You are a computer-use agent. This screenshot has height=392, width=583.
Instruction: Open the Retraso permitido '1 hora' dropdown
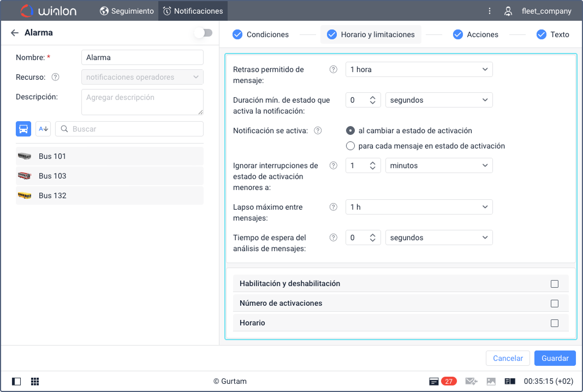click(419, 69)
